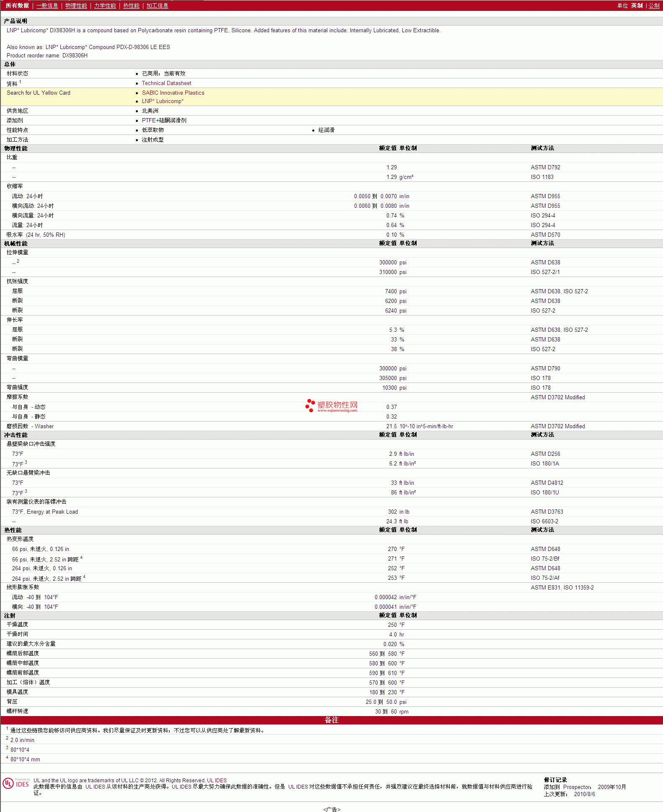
Task: Open SABIC Innovative Plastics link
Action: coord(173,93)
